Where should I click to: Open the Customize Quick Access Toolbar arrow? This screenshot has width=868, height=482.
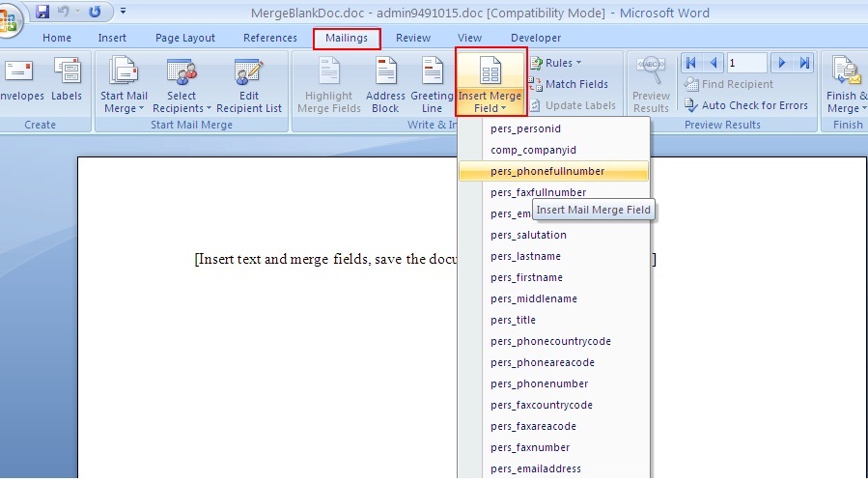pyautogui.click(x=123, y=11)
